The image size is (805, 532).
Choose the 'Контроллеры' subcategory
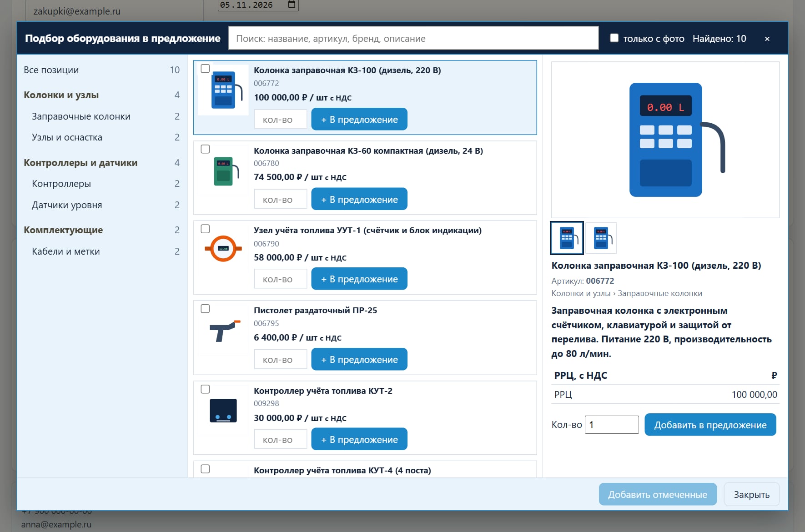(x=101, y=184)
